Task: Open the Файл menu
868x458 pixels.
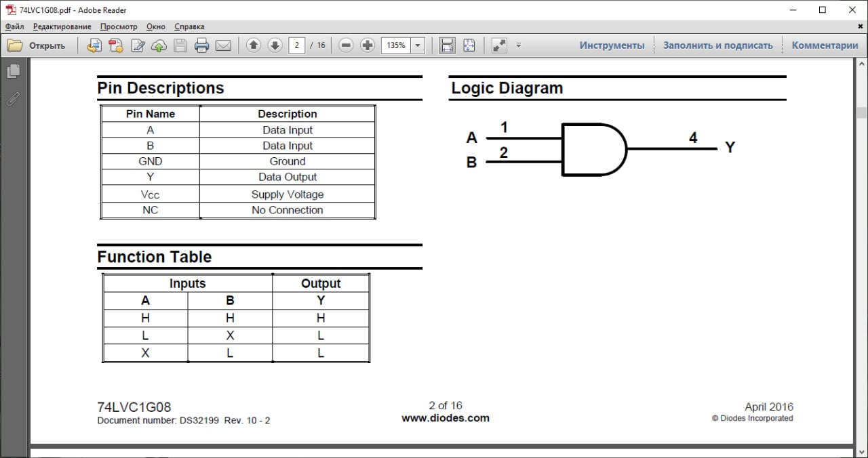Action: [x=14, y=26]
